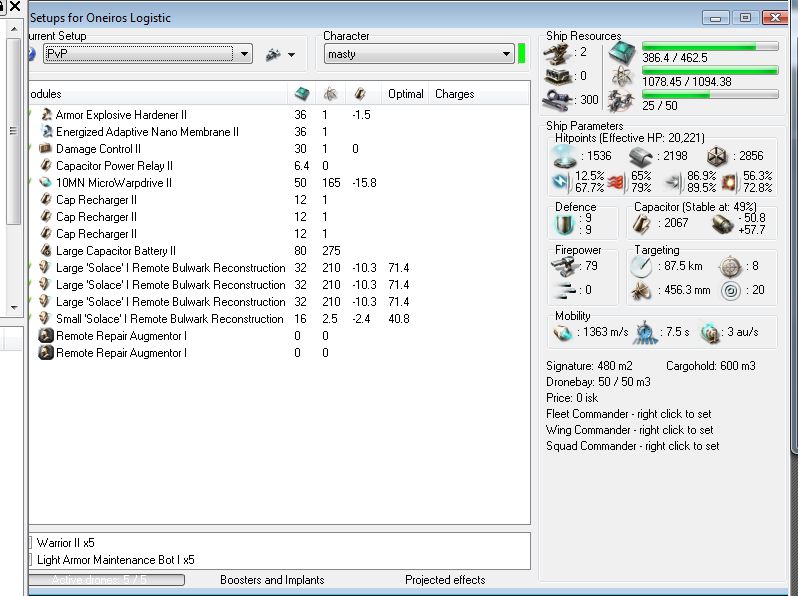Open the Character dropdown showing masty
Viewport: 800px width, 596px height.
tap(506, 54)
